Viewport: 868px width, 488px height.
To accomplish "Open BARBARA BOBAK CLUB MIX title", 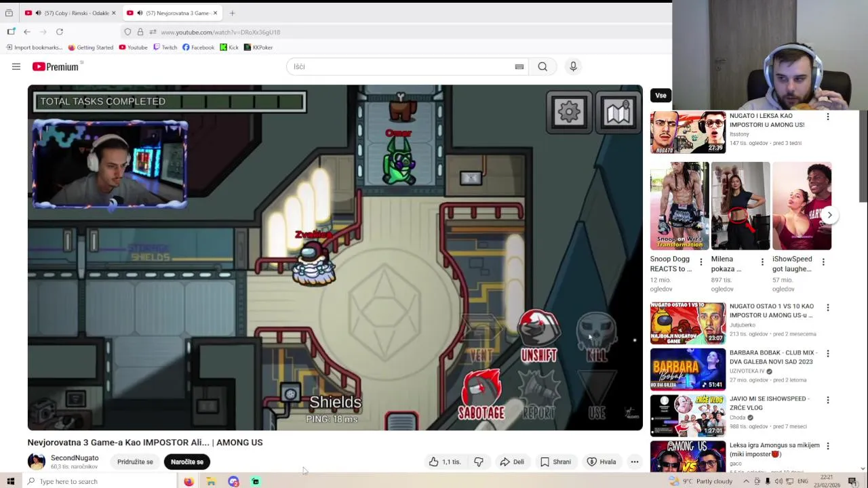I will click(x=773, y=357).
